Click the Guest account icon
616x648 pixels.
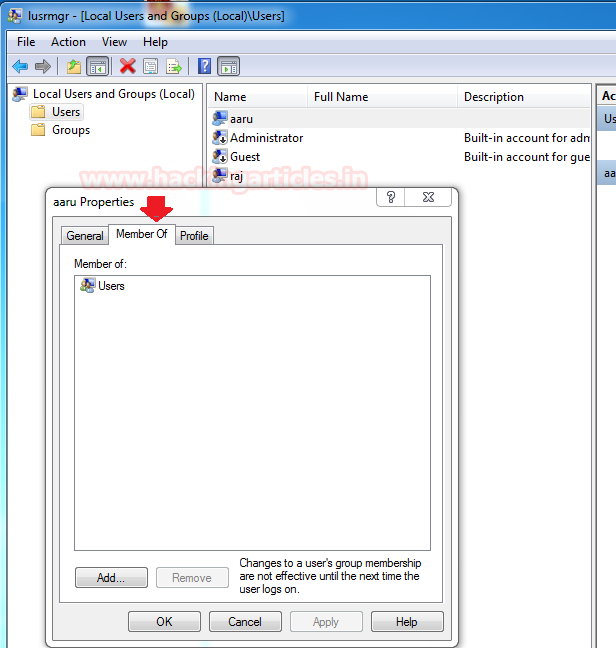coord(219,156)
